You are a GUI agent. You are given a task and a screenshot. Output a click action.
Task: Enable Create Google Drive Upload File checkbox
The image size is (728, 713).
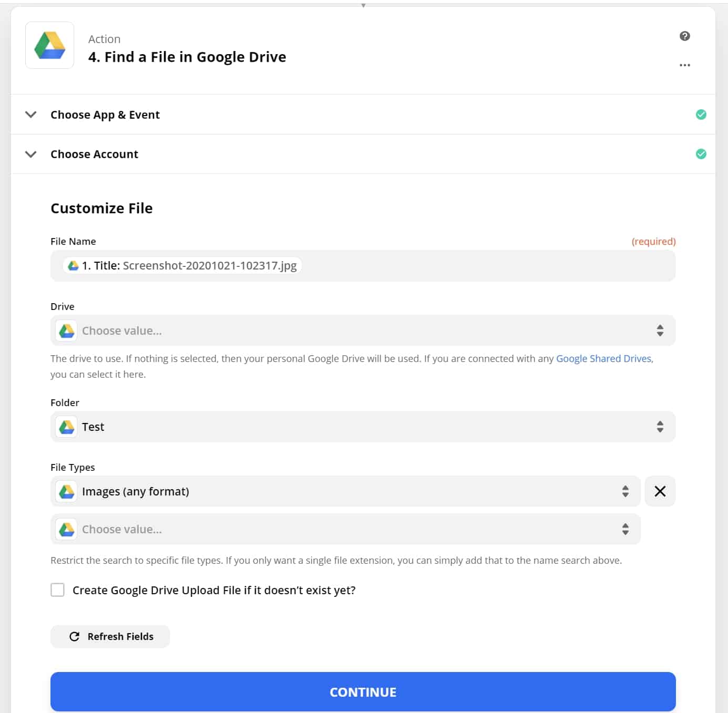[58, 590]
